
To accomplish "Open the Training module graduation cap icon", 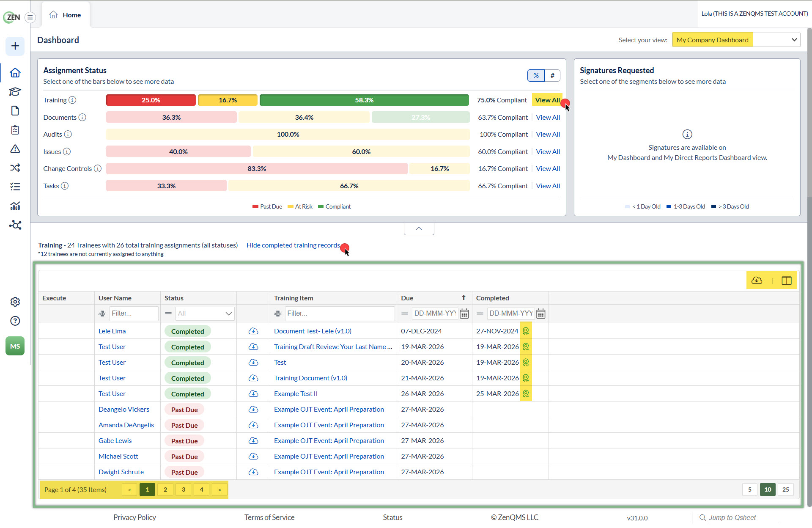I will pyautogui.click(x=15, y=92).
